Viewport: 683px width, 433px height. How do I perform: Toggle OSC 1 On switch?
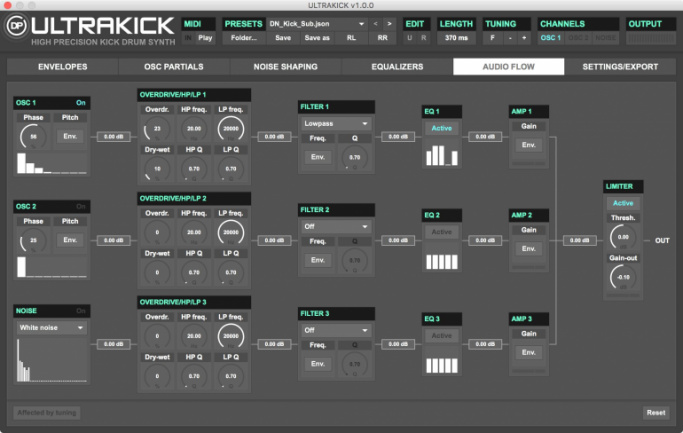80,102
